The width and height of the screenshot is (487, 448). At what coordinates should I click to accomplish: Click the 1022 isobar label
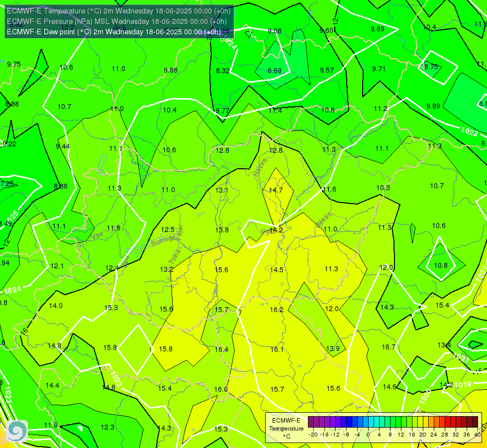click(469, 132)
